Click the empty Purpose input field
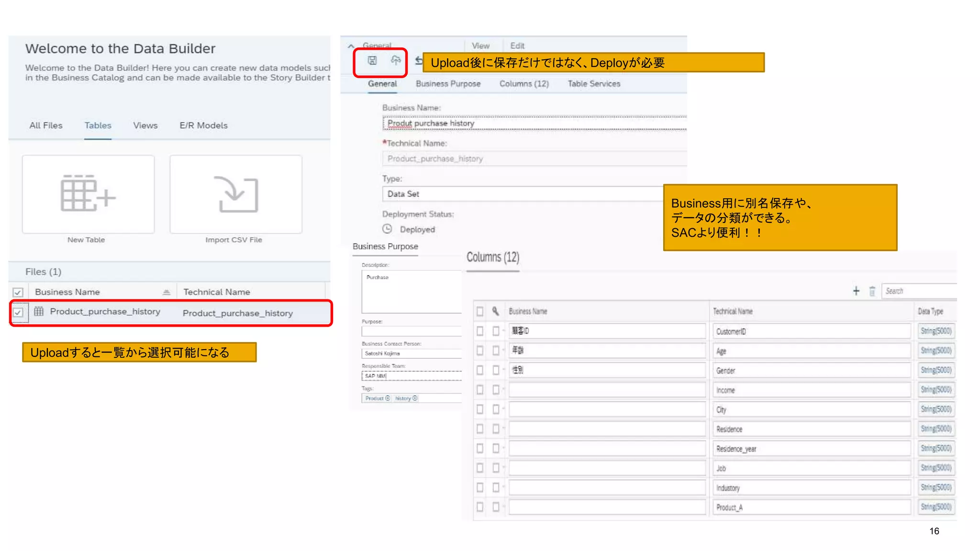This screenshot has height=551, width=980. click(x=412, y=331)
